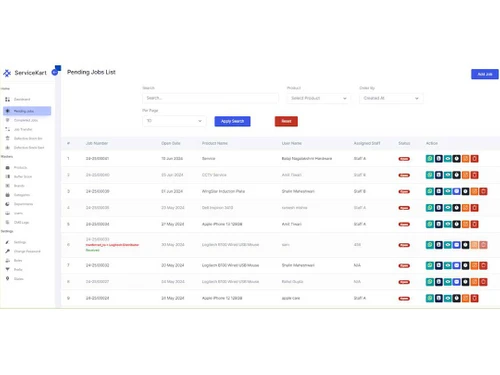Open Settings via its pencil icon
This screenshot has height=375, width=500.
point(7,242)
